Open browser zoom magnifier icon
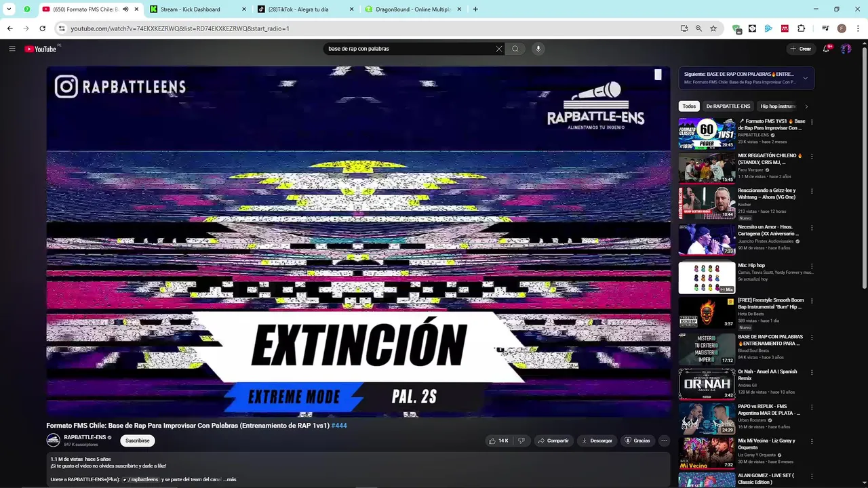 tap(698, 28)
